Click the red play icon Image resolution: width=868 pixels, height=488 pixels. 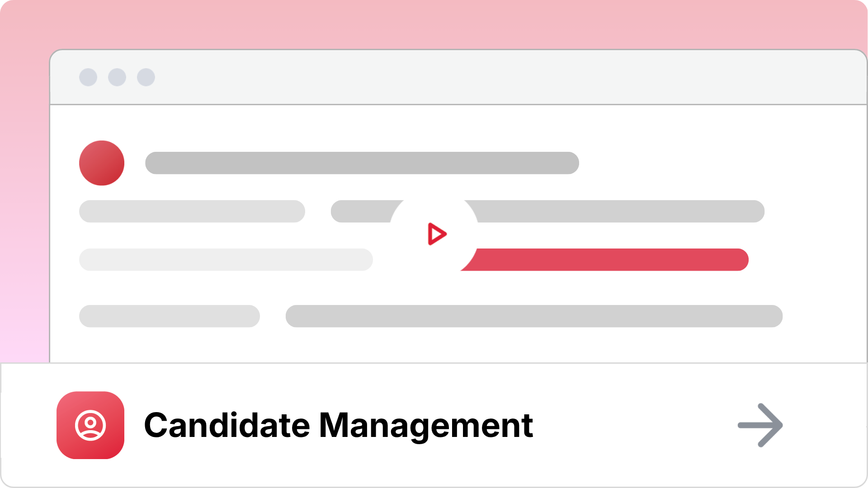[437, 234]
